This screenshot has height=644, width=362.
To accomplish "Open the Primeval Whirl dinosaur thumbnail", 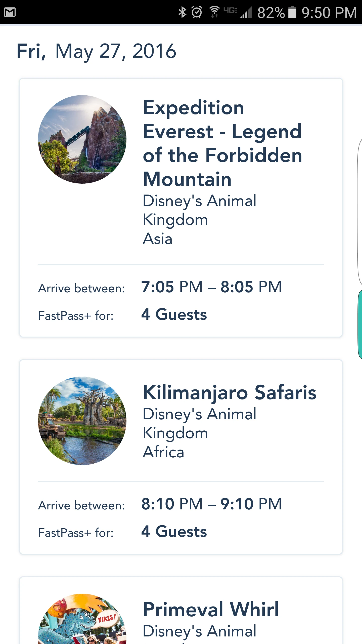I will point(82,619).
